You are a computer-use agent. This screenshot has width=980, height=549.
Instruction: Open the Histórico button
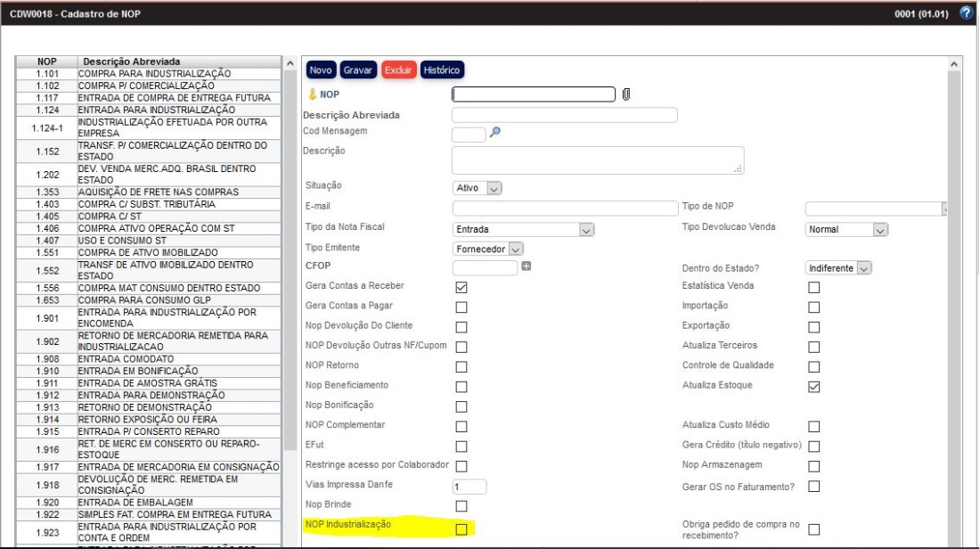(x=442, y=70)
